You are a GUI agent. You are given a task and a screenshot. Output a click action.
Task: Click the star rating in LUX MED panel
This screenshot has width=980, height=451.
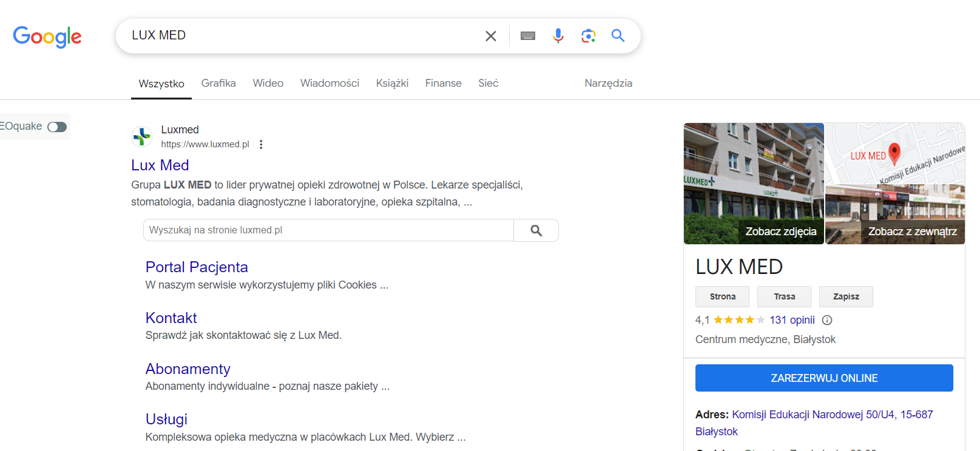[x=739, y=320]
